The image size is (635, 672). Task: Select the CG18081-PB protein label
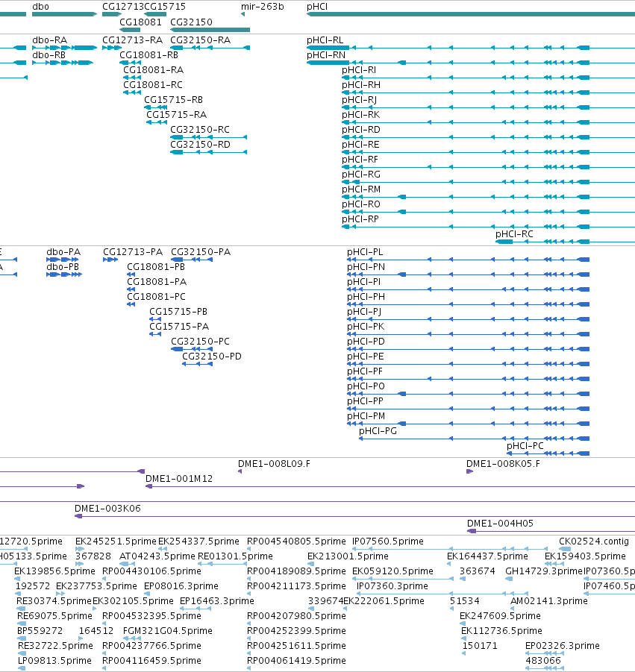156,266
